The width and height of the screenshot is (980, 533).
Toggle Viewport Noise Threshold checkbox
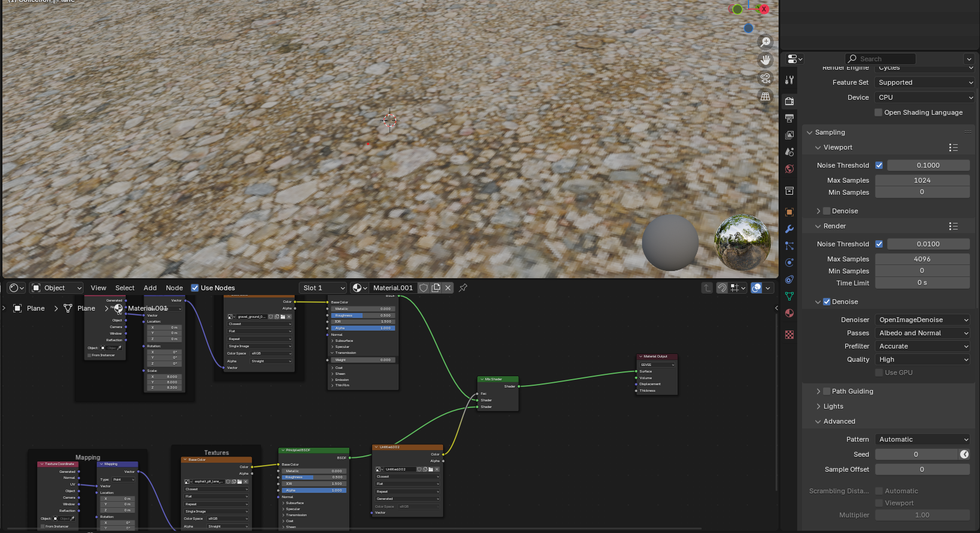[x=879, y=165]
